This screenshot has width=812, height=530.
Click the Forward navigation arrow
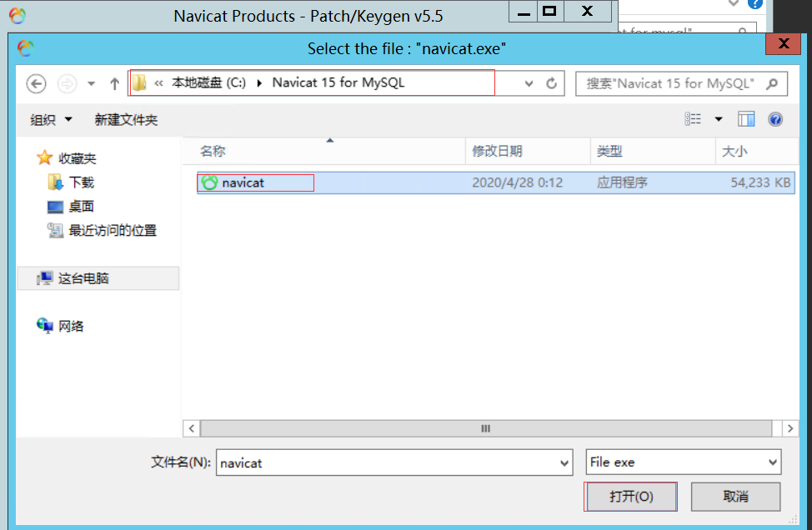tap(67, 83)
